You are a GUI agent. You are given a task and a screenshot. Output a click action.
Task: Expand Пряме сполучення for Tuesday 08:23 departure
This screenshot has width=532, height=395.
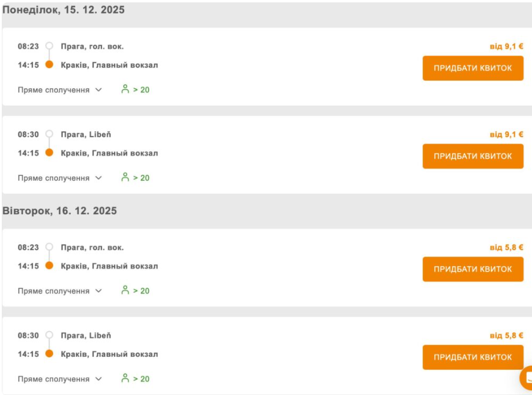pos(60,291)
